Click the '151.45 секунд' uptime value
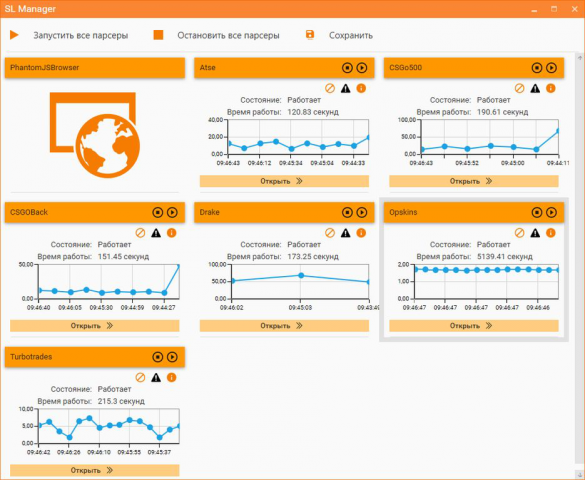The height and width of the screenshot is (480, 585). click(123, 257)
